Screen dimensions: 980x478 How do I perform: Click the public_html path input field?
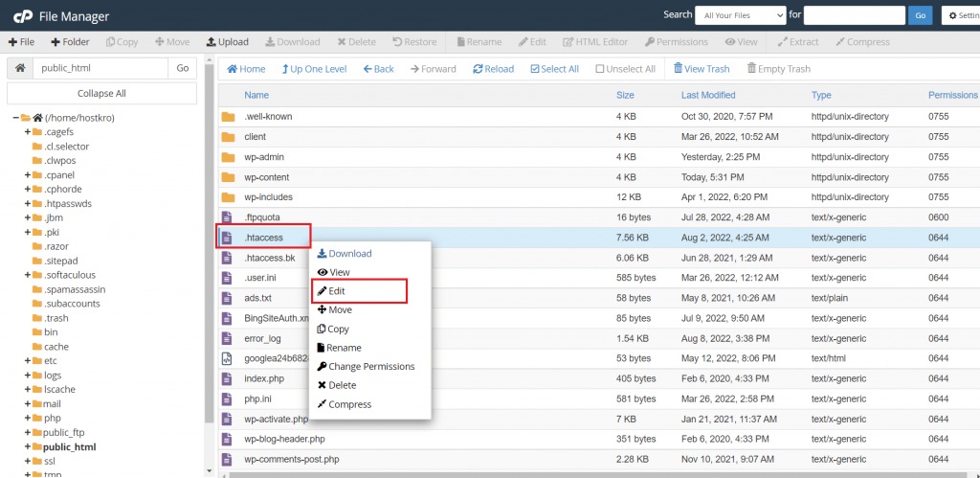100,68
